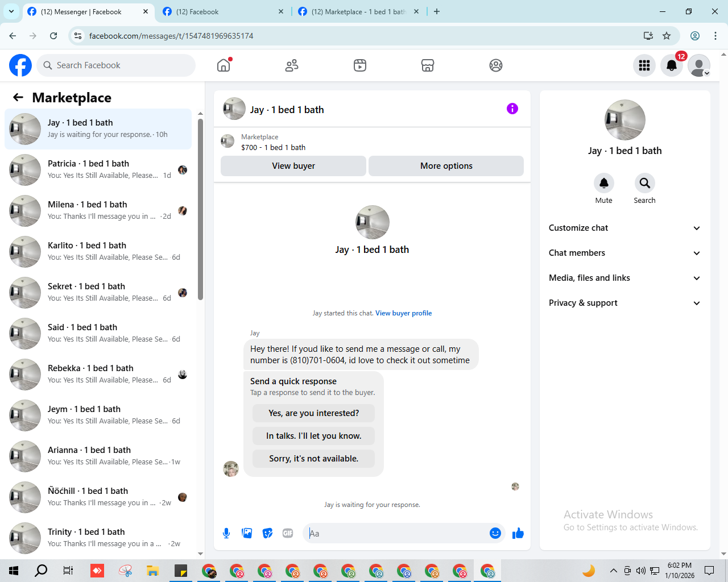Open the Windows notification center icon
The width and height of the screenshot is (728, 582).
[709, 571]
